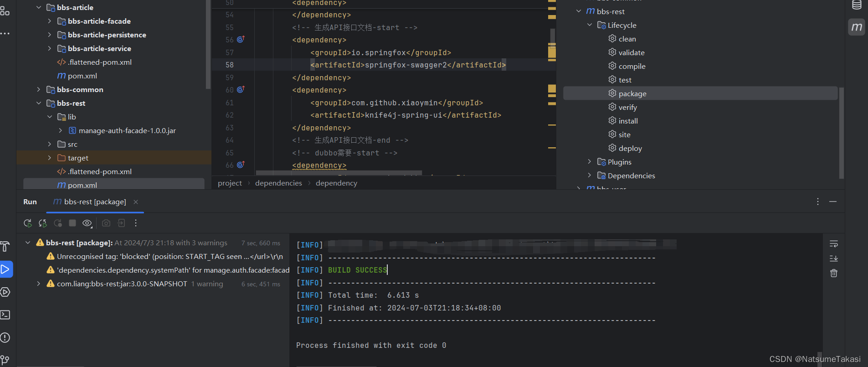Expand the Plugins node in Maven panel
868x367 pixels.
590,162
